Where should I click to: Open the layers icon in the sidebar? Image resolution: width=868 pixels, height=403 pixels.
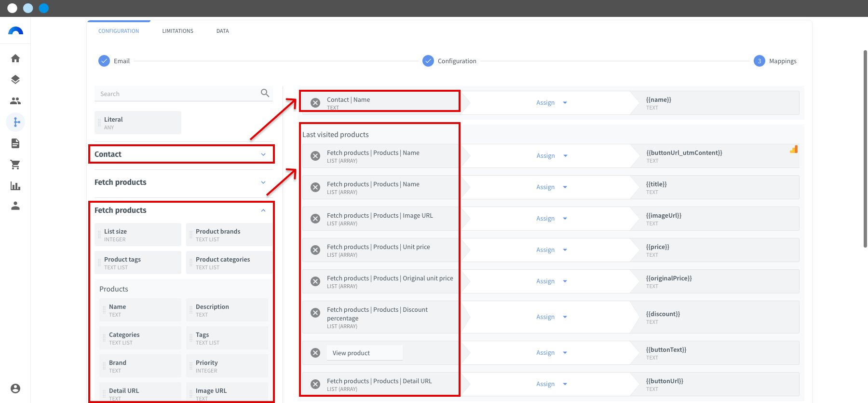tap(15, 80)
